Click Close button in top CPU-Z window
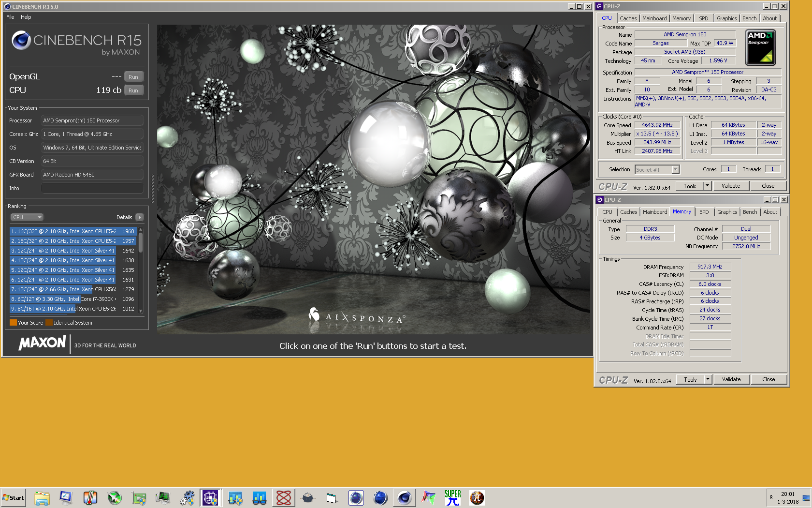812x508 pixels. [x=768, y=186]
